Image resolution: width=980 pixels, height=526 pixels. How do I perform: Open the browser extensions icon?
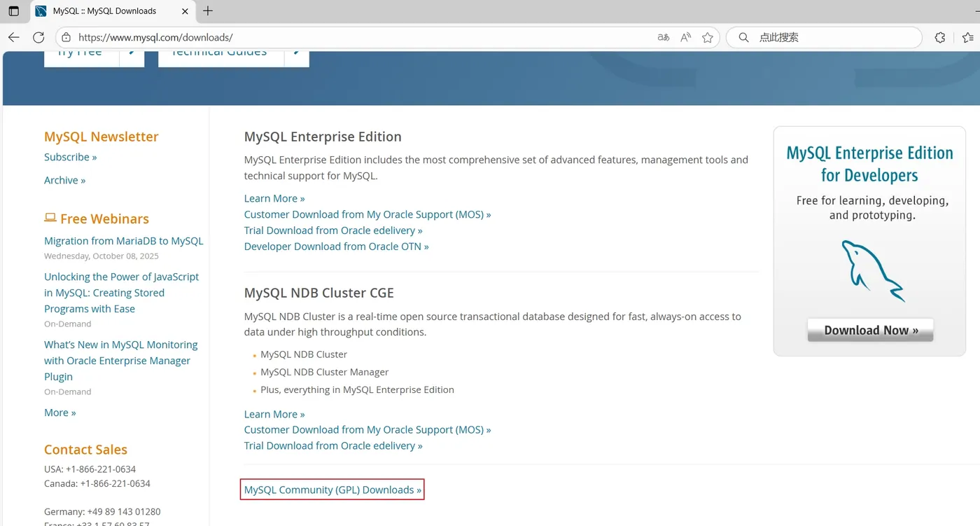pyautogui.click(x=940, y=38)
